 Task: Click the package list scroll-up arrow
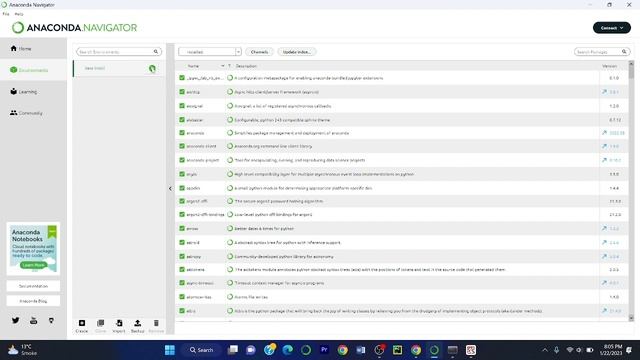[631, 63]
